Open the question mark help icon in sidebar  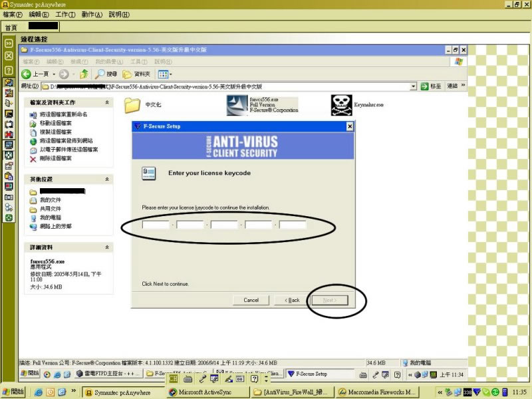tap(9, 70)
